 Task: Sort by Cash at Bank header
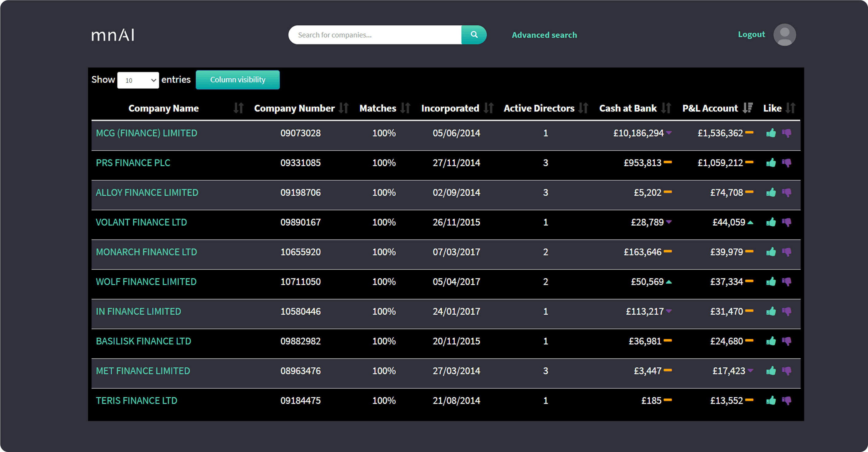(628, 108)
